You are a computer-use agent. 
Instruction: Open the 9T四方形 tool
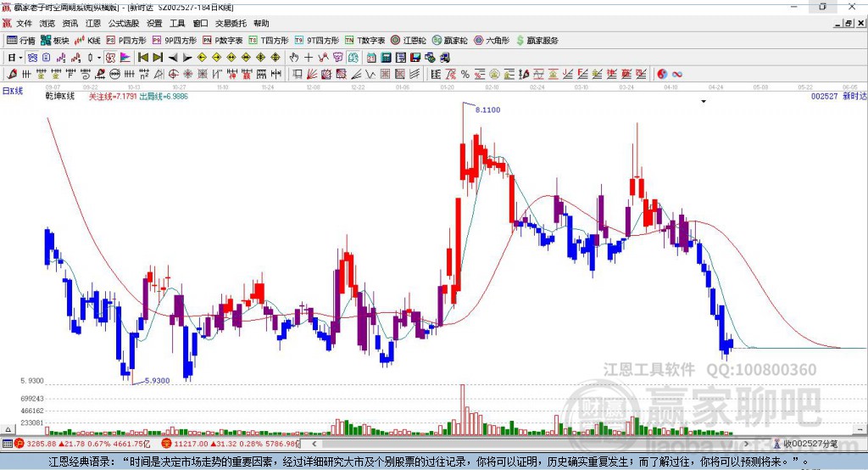(x=317, y=41)
